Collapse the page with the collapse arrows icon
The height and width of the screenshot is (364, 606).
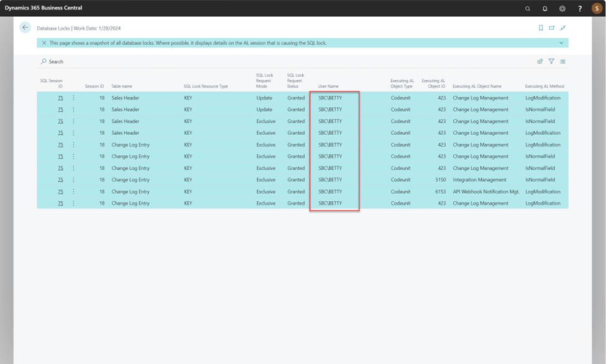tap(562, 28)
